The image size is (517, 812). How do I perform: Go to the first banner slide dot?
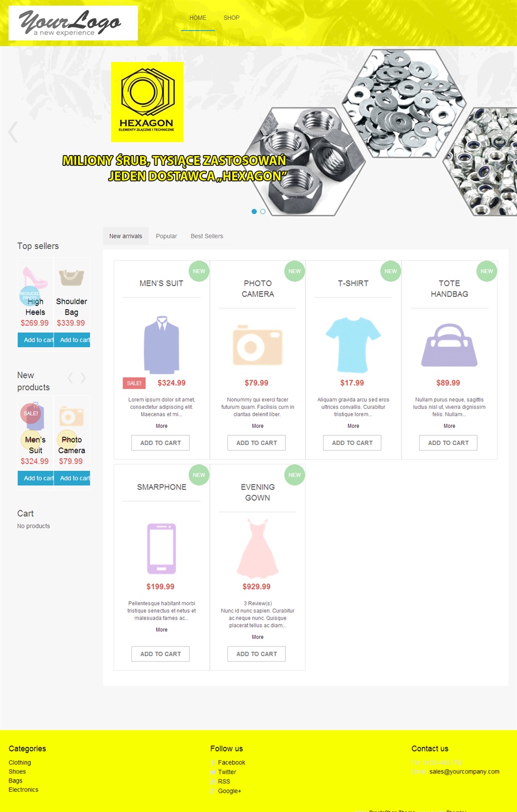click(254, 211)
